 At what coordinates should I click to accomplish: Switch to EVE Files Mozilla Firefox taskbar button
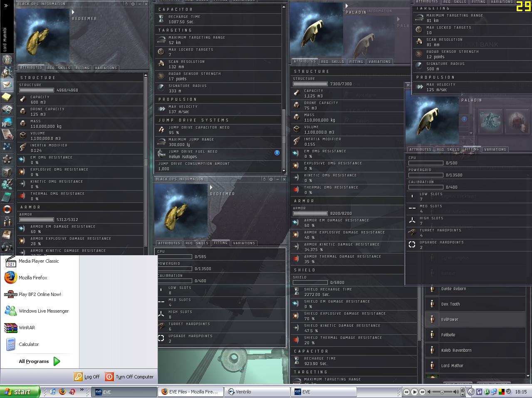coord(190,392)
